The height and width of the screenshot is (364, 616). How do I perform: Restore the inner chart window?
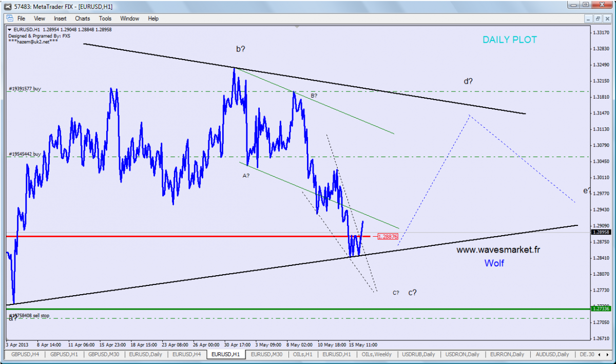598,18
